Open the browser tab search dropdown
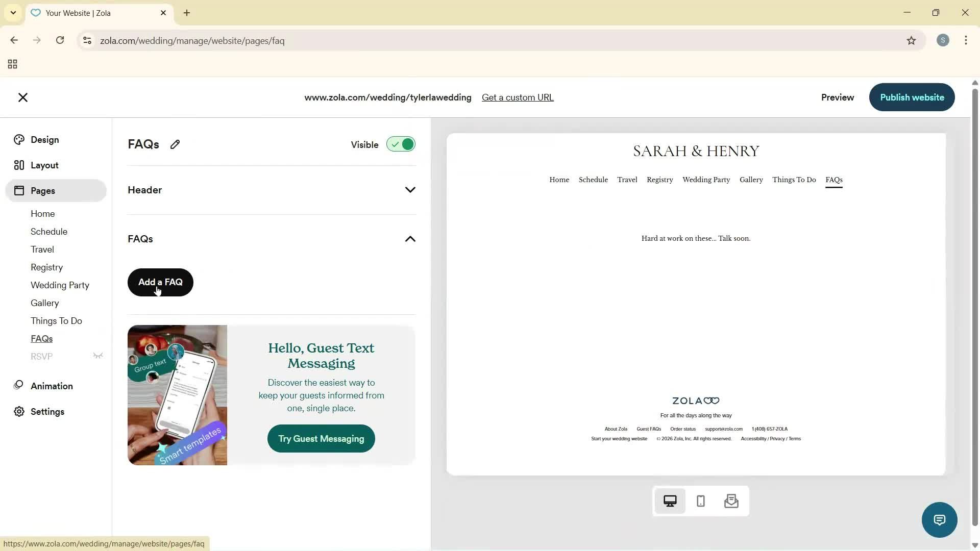This screenshot has height=551, width=980. (13, 13)
